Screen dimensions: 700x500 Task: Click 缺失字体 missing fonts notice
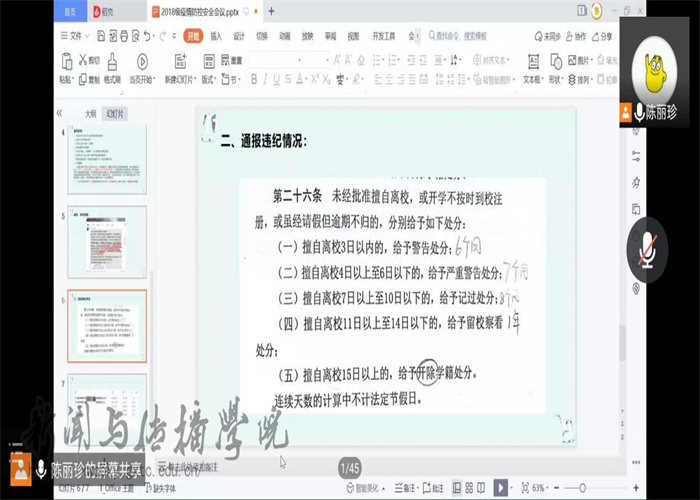point(161,489)
